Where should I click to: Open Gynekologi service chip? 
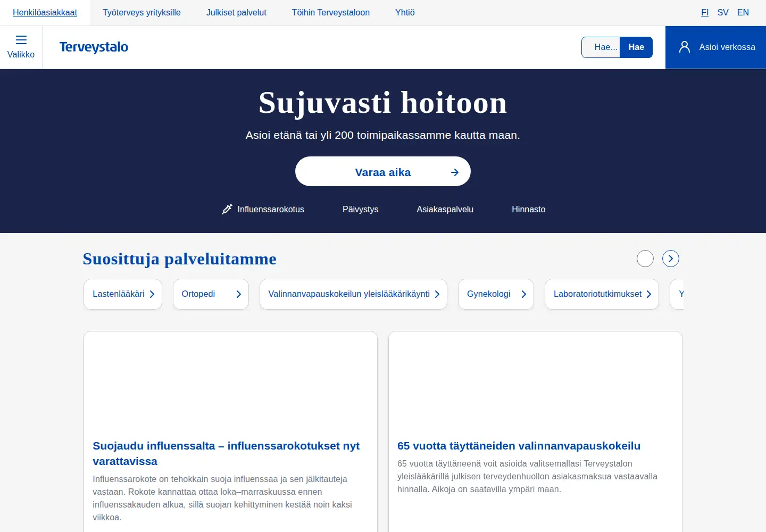point(496,294)
